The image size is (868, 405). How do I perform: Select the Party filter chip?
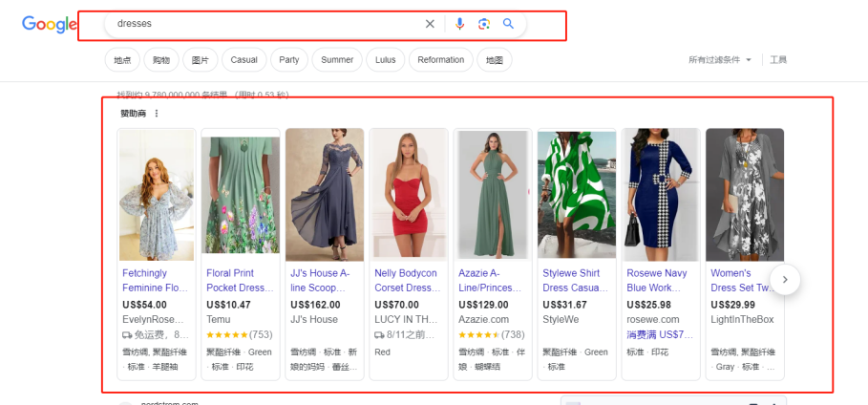(289, 60)
